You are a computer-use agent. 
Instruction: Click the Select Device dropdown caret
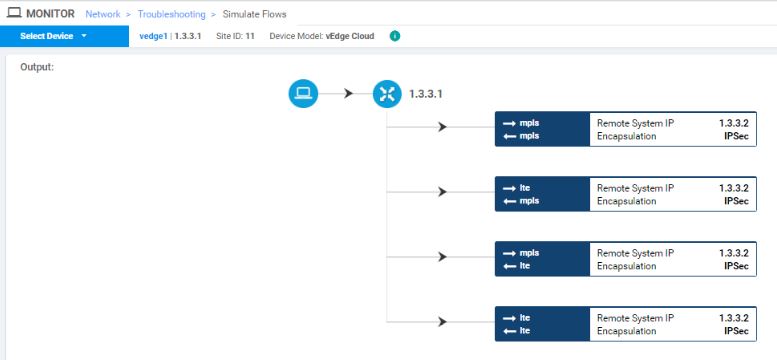[84, 36]
